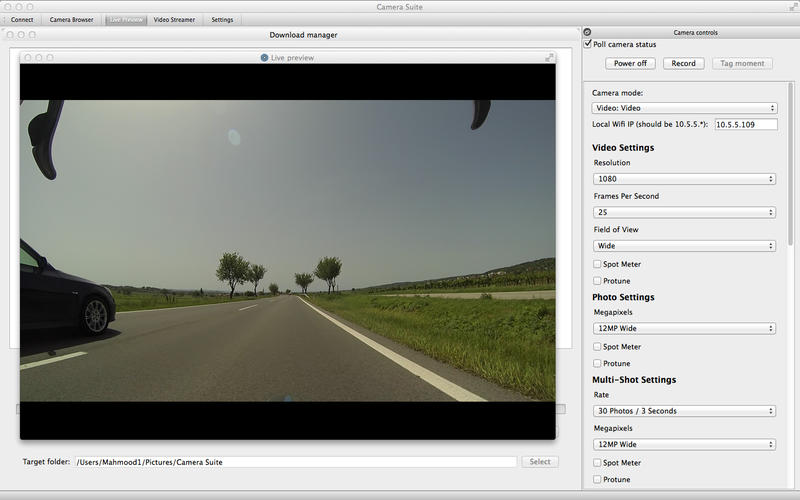
Task: Uncheck Poll camera status checkbox
Action: click(588, 44)
